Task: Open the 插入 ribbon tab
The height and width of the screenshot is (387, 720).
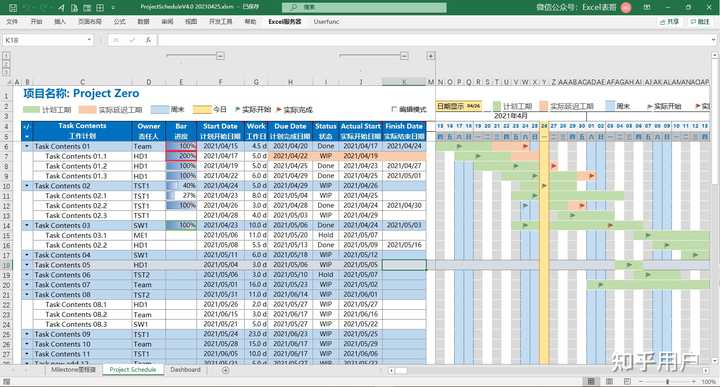Action: pos(60,22)
